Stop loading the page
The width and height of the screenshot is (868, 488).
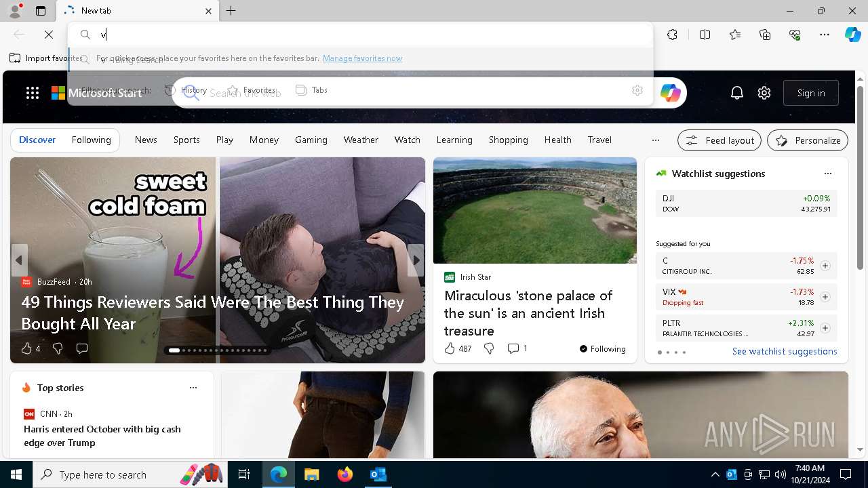[49, 34]
